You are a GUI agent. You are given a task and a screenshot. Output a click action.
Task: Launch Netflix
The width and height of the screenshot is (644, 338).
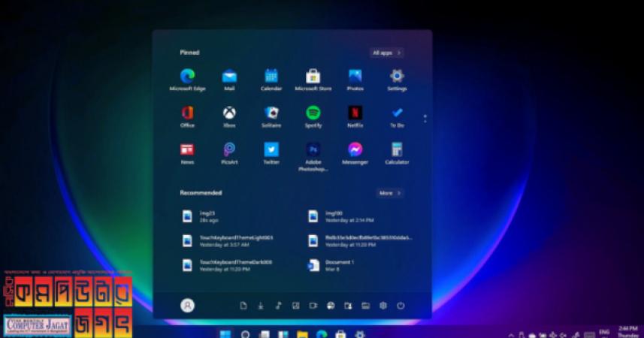click(x=355, y=116)
